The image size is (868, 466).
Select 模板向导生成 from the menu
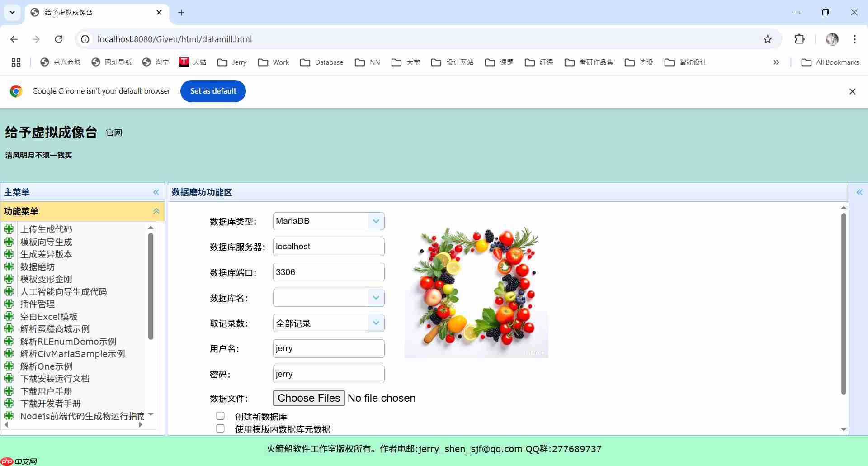[x=47, y=242]
